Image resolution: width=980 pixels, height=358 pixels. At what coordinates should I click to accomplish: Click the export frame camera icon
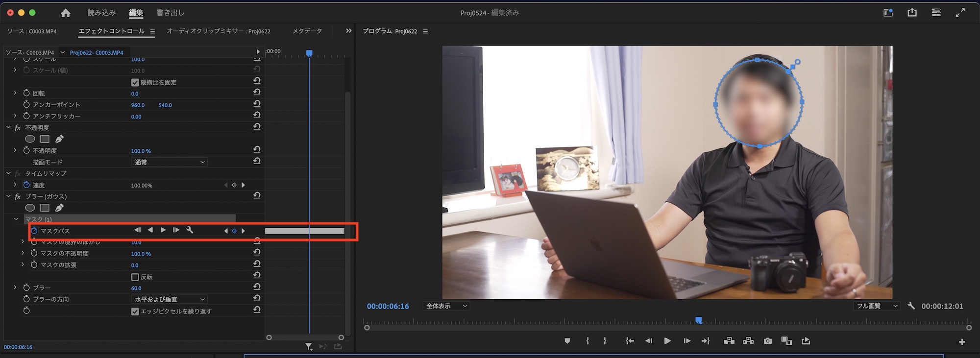tap(767, 341)
